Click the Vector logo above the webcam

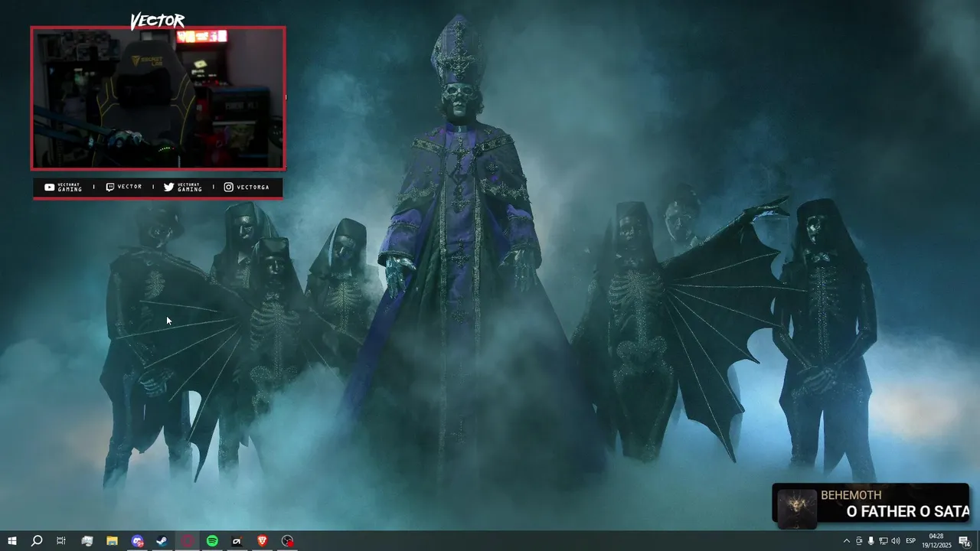tap(157, 21)
